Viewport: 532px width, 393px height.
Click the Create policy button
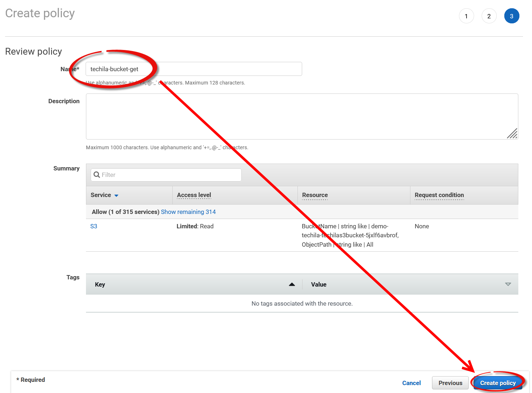[497, 383]
